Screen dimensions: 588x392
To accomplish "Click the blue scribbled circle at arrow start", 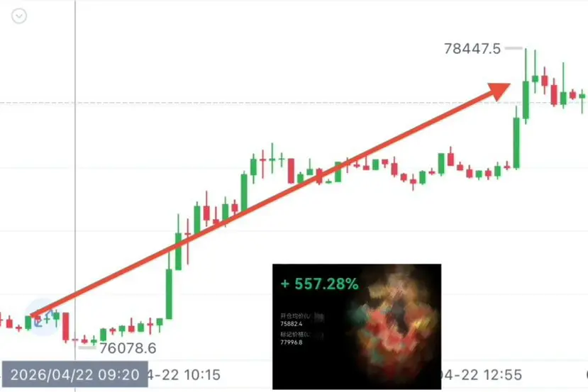I will (42, 318).
